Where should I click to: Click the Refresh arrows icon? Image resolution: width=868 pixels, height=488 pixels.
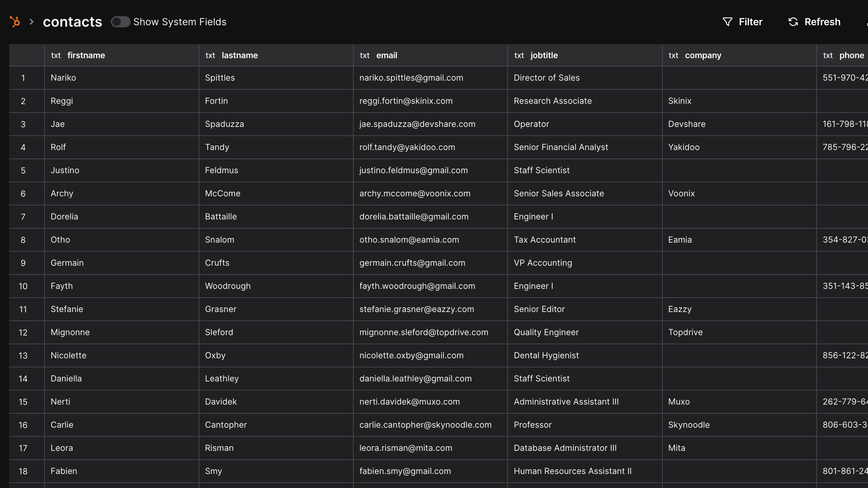793,22
